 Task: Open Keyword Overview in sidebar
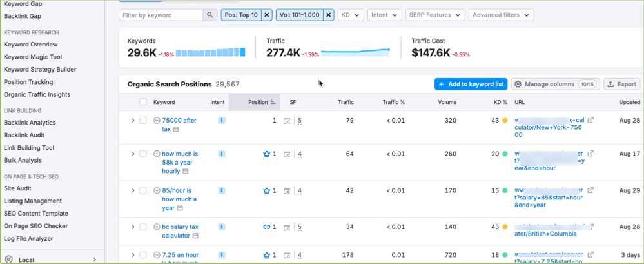coord(31,45)
